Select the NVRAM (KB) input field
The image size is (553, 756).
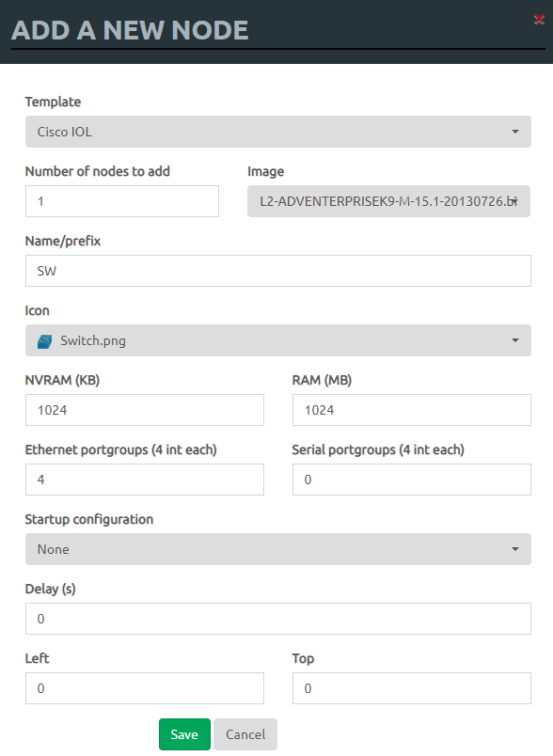[x=145, y=410]
